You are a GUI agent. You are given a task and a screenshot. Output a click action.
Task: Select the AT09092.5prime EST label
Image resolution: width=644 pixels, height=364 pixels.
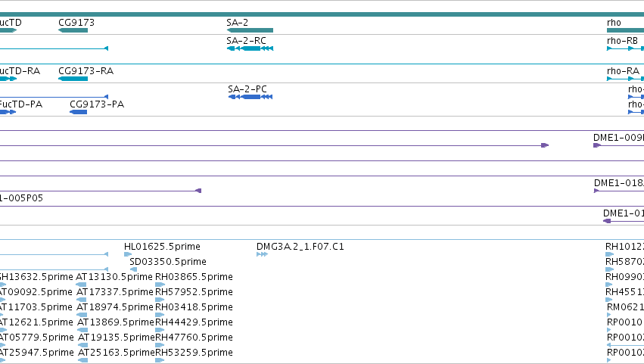pyautogui.click(x=36, y=292)
